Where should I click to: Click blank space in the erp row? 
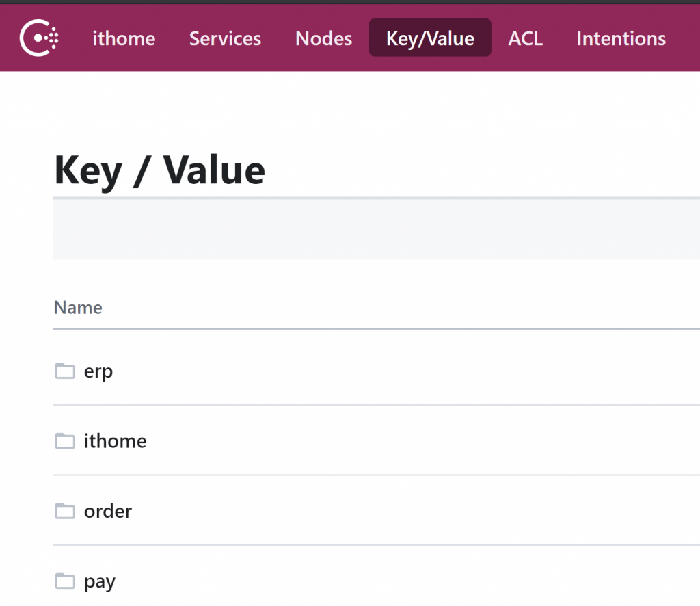(x=410, y=371)
